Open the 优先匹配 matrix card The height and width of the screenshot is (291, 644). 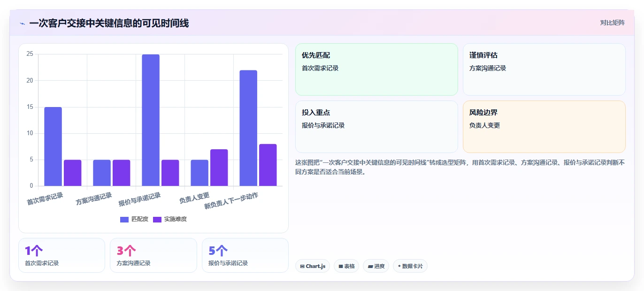point(376,69)
